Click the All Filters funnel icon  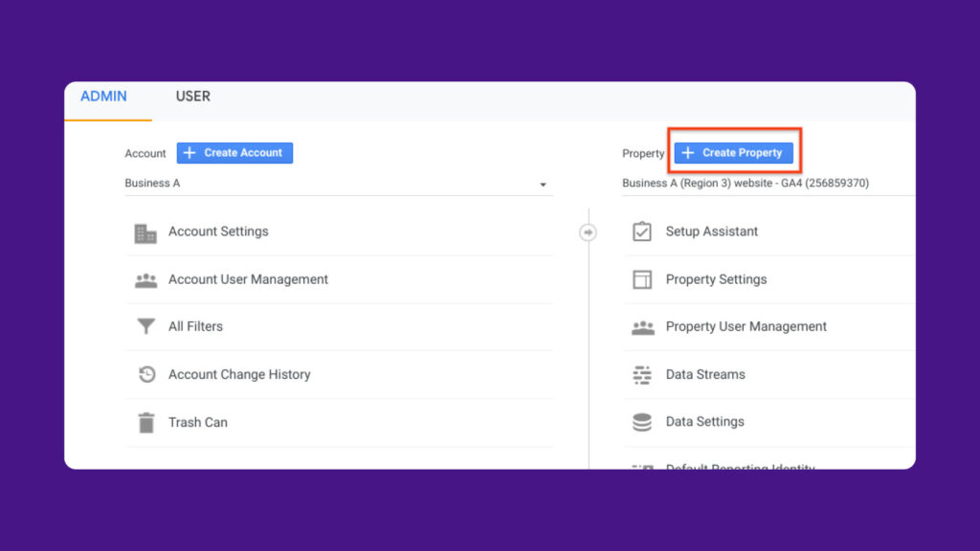[x=145, y=326]
